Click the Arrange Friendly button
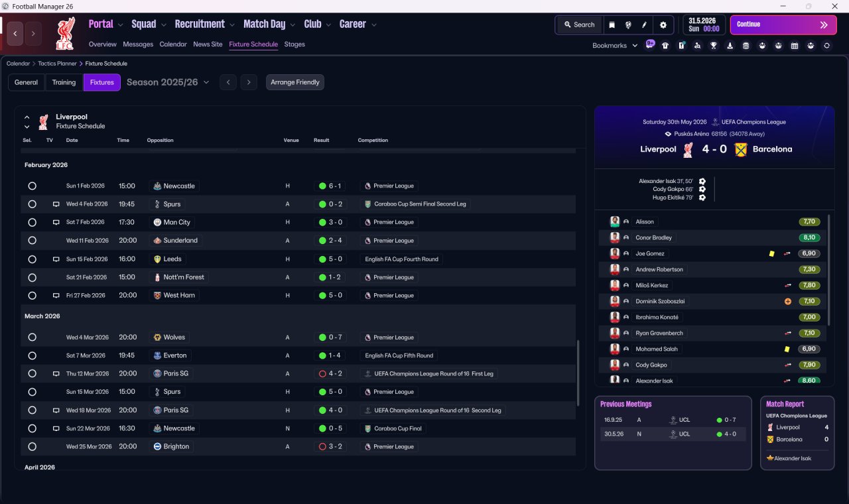849x504 pixels. click(295, 82)
